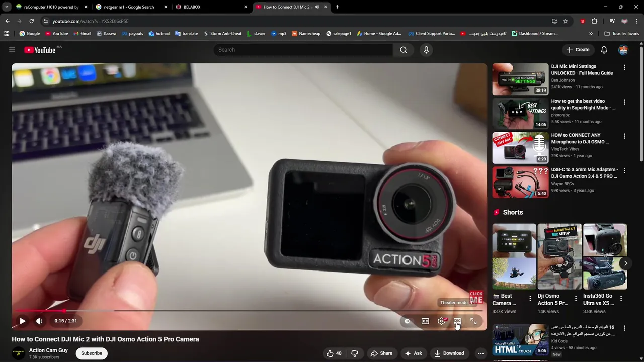
Task: Switch the player to theater mode
Action: click(x=457, y=321)
